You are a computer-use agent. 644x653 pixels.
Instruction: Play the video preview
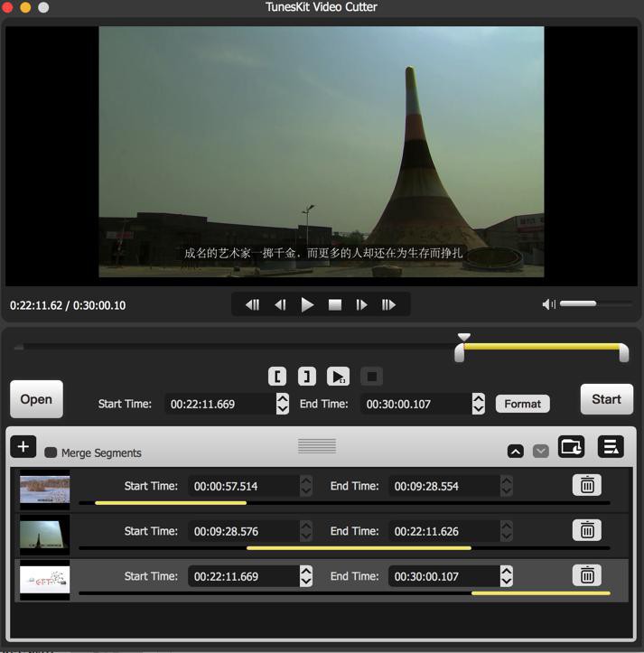point(307,305)
